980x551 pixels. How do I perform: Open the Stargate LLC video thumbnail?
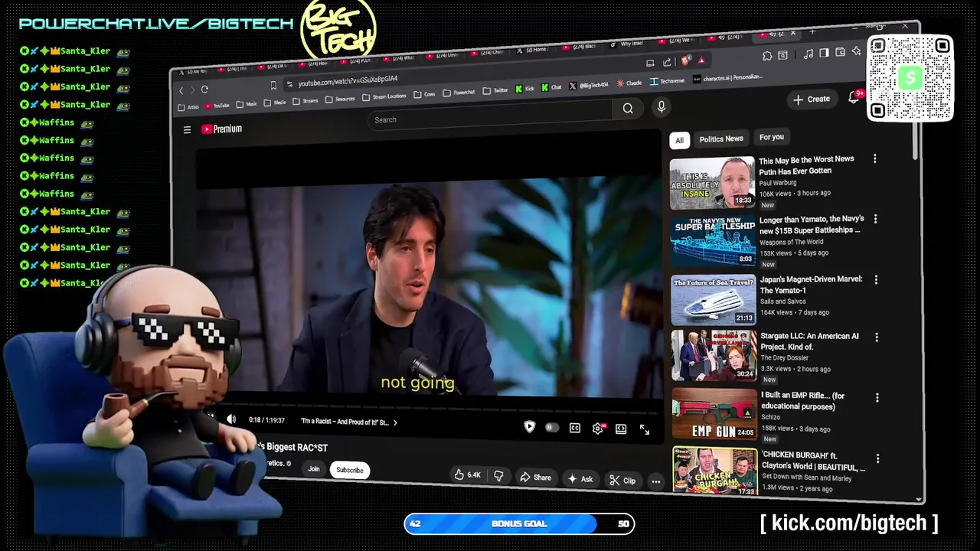coord(714,355)
